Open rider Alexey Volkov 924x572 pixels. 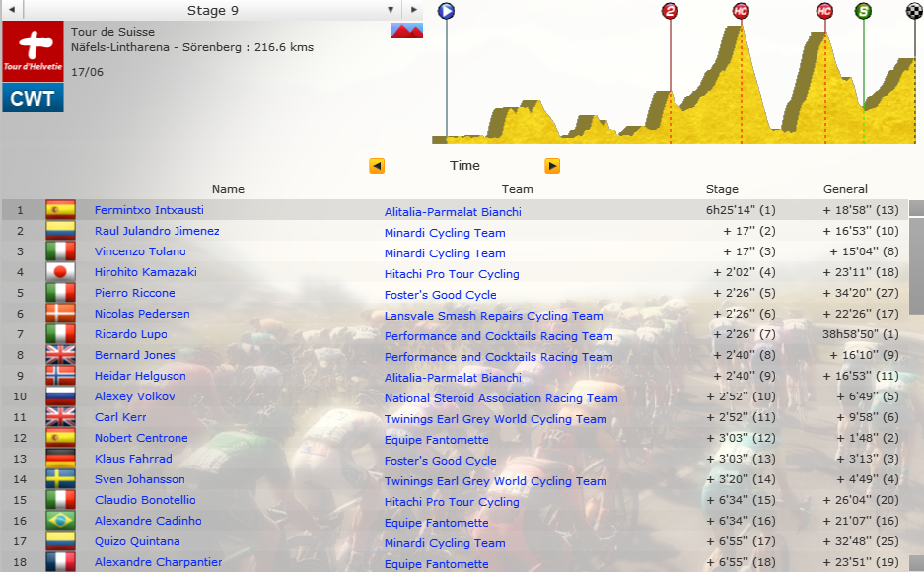tap(135, 396)
